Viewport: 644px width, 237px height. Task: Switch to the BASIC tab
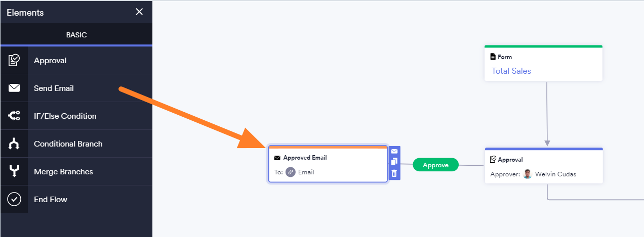76,35
